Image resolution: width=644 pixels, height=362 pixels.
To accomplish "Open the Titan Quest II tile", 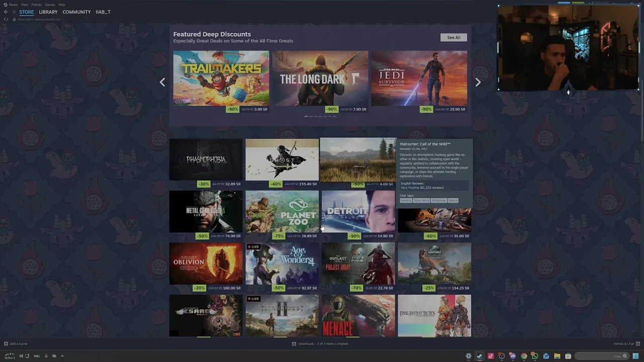I will (282, 315).
